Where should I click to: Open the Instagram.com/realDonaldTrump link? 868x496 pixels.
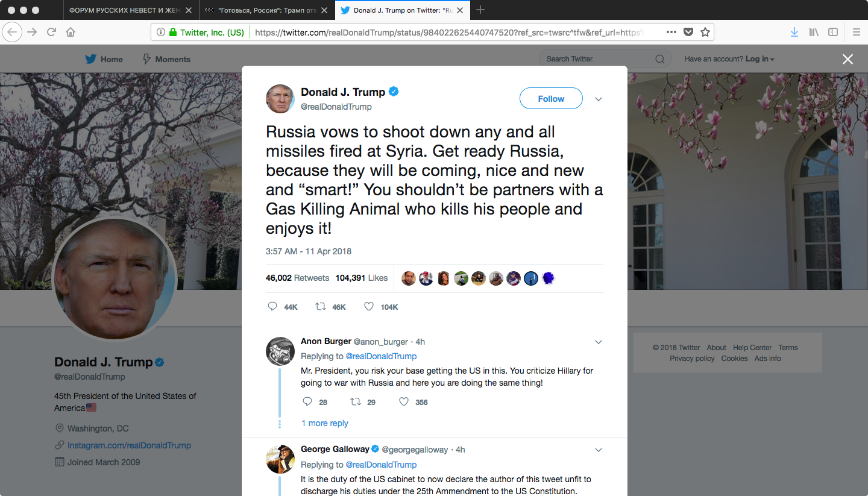pos(129,445)
